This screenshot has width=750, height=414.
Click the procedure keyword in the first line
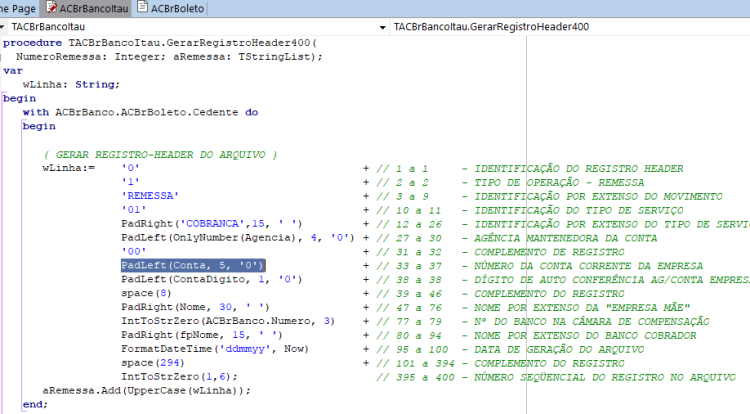[33, 43]
